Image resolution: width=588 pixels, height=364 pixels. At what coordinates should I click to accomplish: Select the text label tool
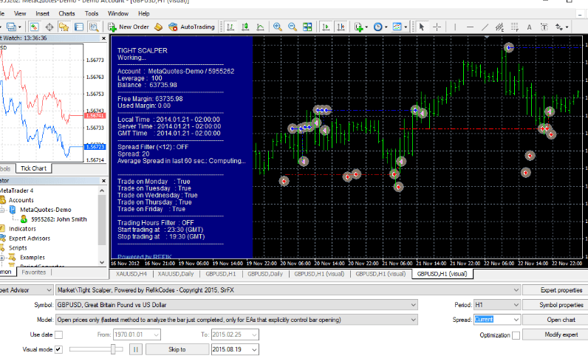(544, 27)
